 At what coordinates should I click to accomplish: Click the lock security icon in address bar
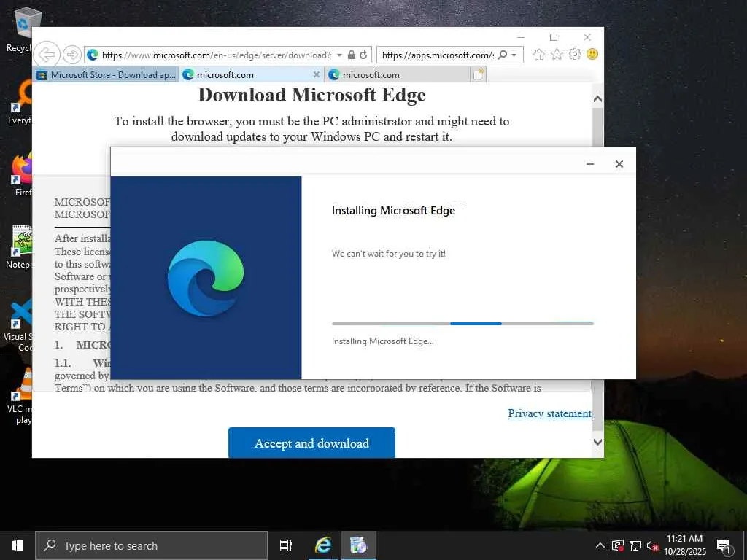coord(352,55)
